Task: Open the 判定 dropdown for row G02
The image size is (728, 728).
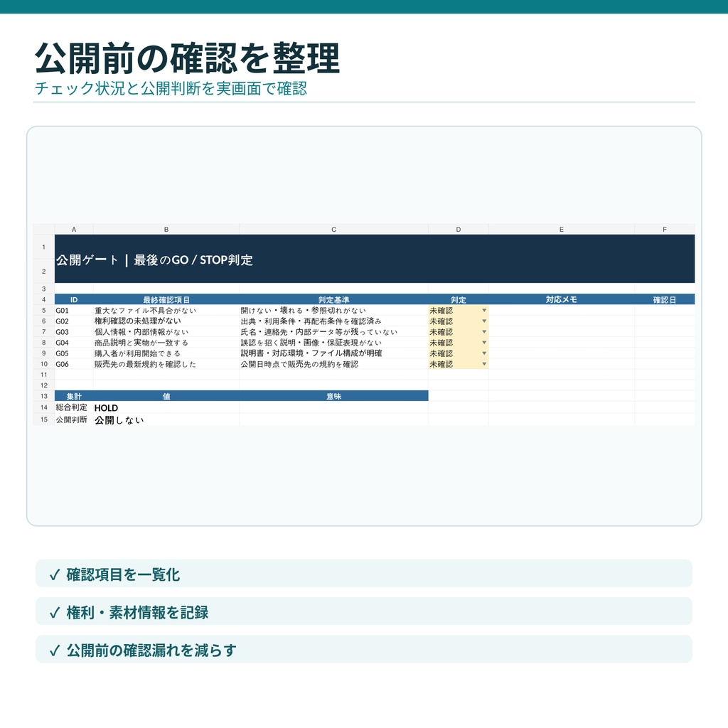Action: tap(483, 321)
